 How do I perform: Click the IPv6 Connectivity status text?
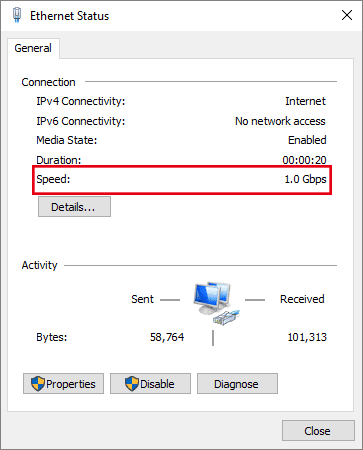click(280, 121)
